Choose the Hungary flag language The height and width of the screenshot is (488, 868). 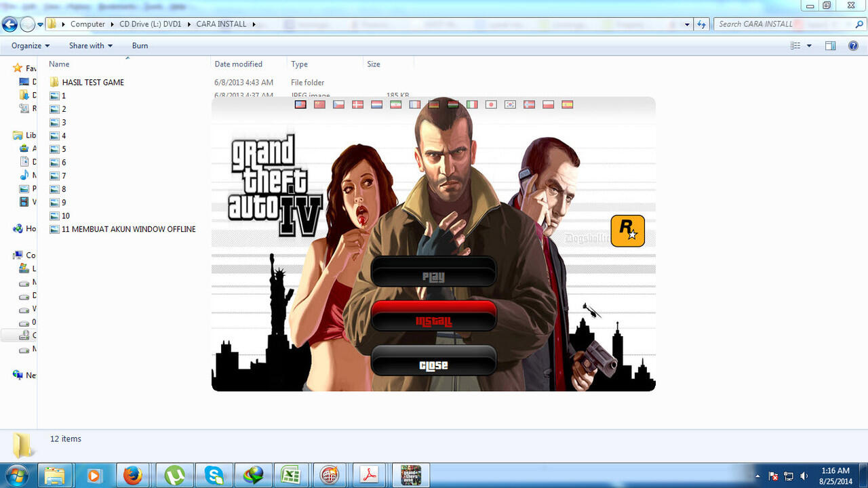(452, 104)
